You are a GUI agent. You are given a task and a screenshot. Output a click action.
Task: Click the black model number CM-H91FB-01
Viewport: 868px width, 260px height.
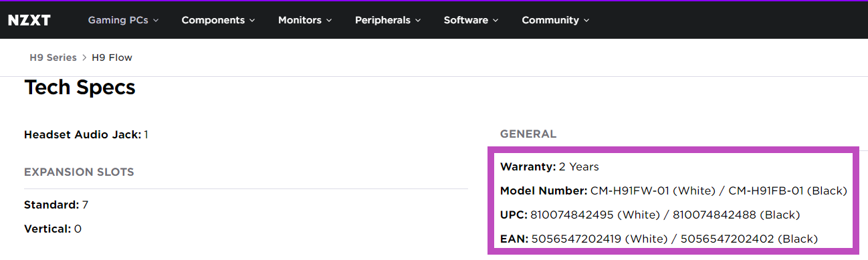[766, 190]
